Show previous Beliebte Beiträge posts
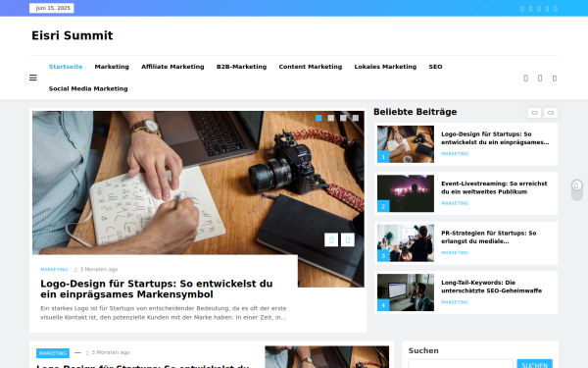The image size is (588, 368). coord(534,113)
